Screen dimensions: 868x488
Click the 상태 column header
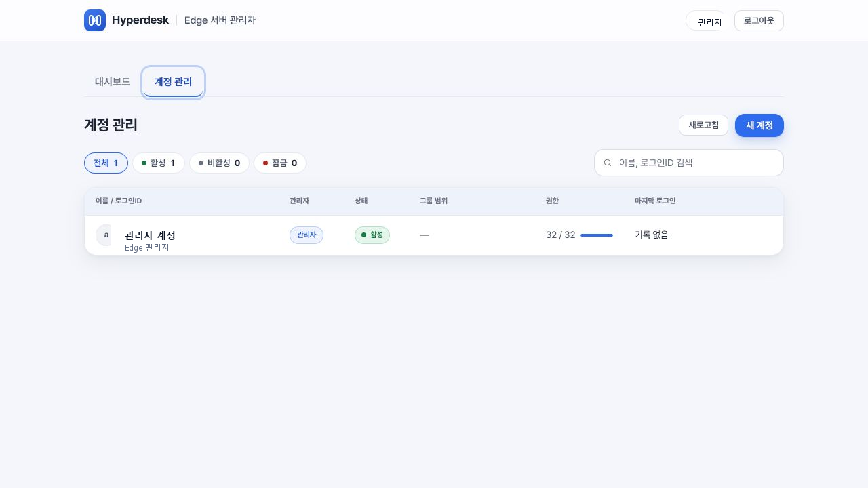pyautogui.click(x=361, y=201)
